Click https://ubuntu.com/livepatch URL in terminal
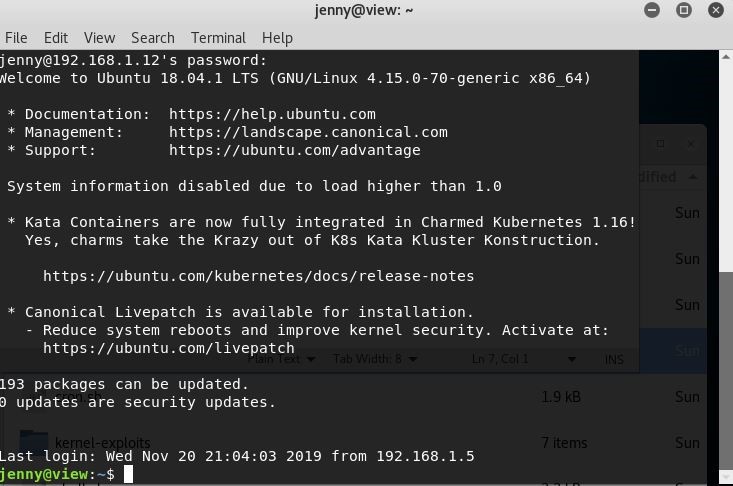Viewport: 733px width, 486px height. tap(169, 348)
